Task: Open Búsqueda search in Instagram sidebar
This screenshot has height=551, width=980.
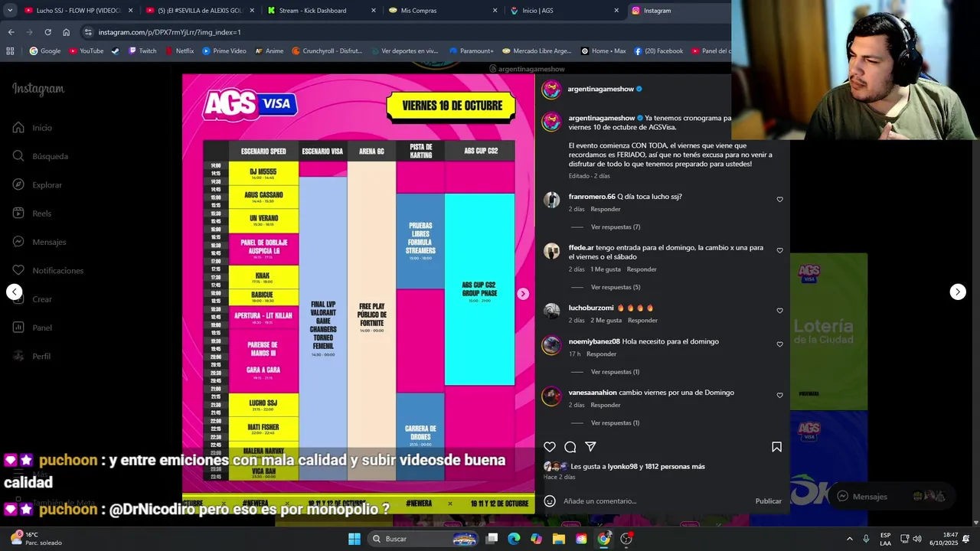Action: [40, 156]
